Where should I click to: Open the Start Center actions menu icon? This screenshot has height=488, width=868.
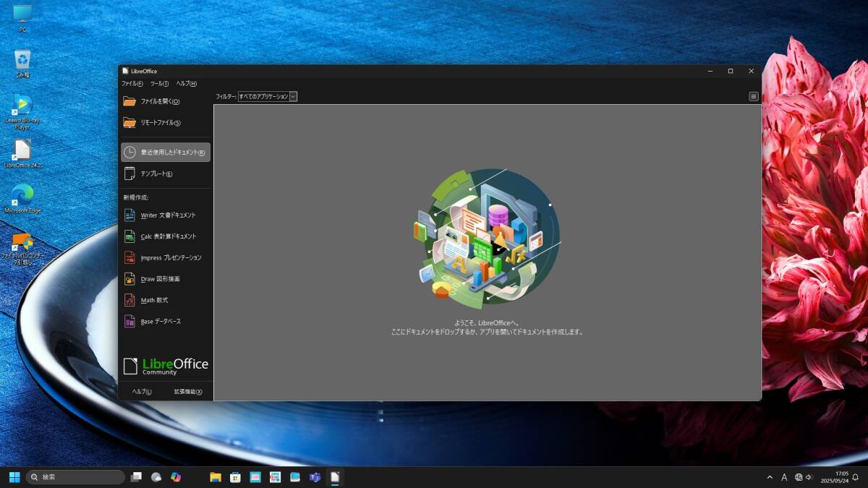[754, 96]
